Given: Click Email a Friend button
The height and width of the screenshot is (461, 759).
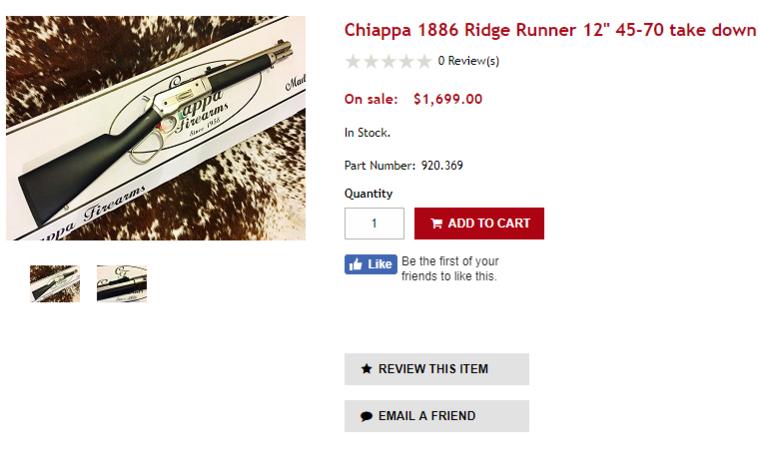Looking at the screenshot, I should (436, 416).
